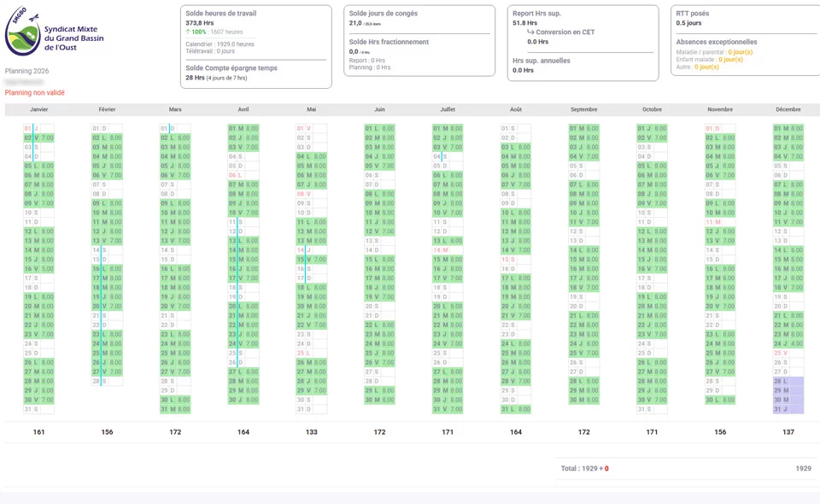The height and width of the screenshot is (504, 820).
Task: Open the Décembre month header
Action: tap(788, 109)
